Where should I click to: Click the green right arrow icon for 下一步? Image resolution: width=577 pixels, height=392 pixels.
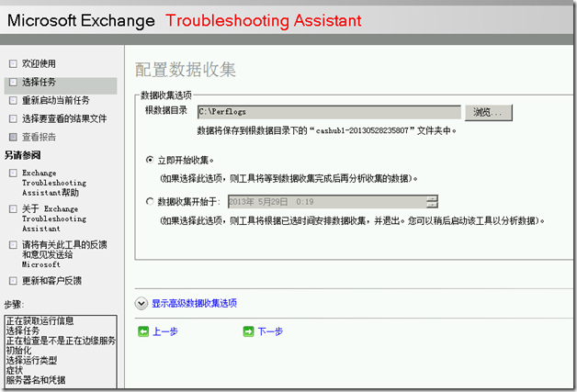click(x=248, y=331)
